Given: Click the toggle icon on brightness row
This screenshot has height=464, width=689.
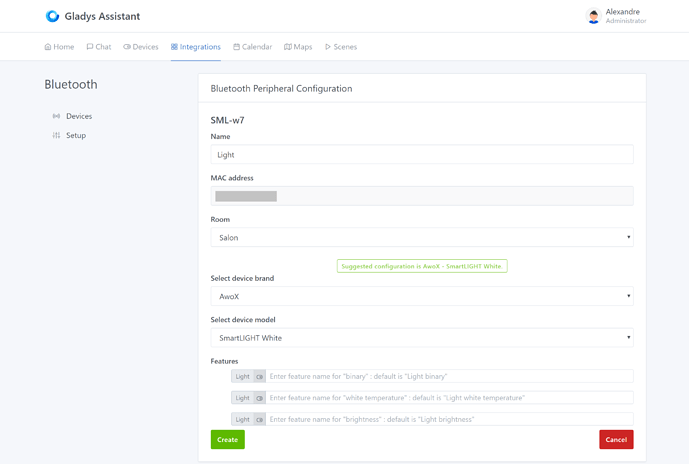Looking at the screenshot, I should [x=260, y=420].
